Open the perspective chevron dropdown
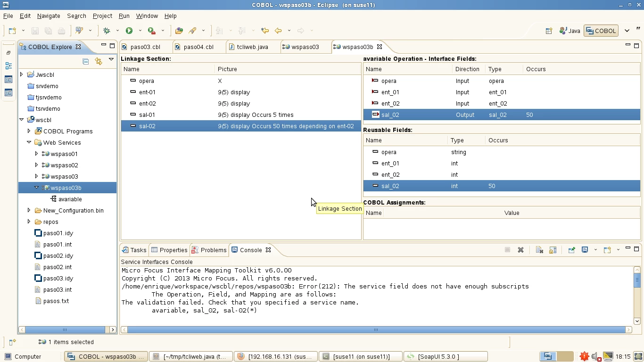 click(627, 31)
